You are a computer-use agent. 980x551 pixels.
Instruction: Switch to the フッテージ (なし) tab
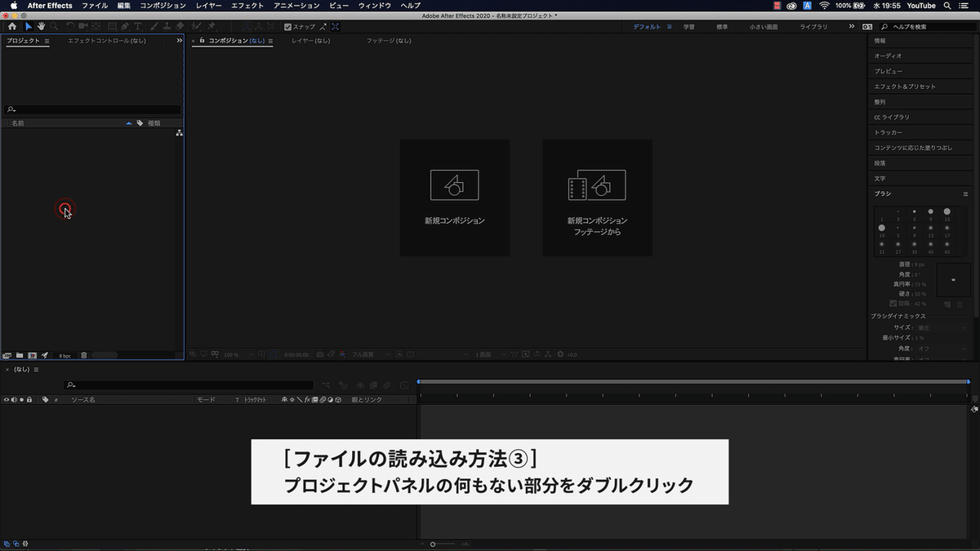(x=389, y=40)
